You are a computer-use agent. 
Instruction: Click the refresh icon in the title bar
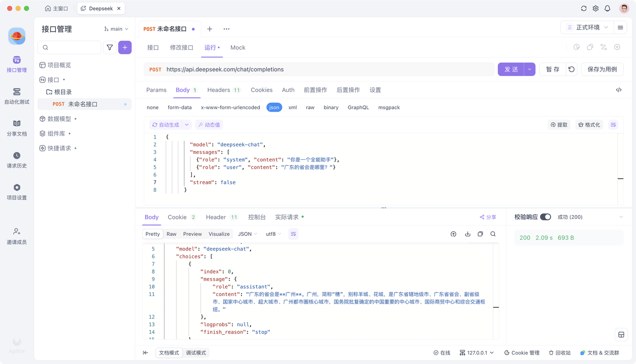[x=583, y=8]
